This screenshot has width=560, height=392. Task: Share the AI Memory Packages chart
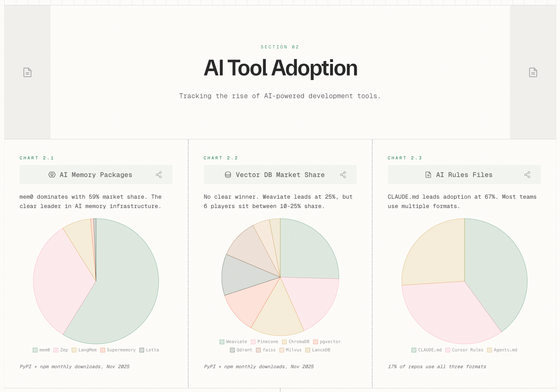[159, 175]
